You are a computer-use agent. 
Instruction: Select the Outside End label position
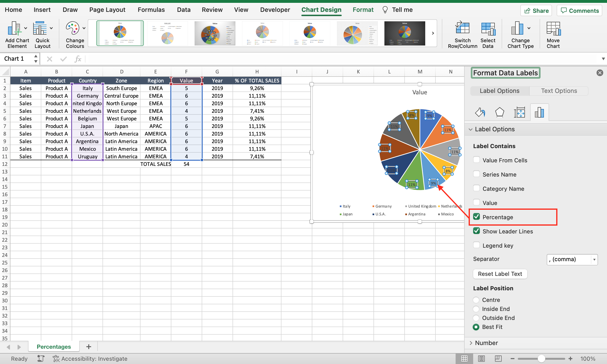pyautogui.click(x=477, y=318)
